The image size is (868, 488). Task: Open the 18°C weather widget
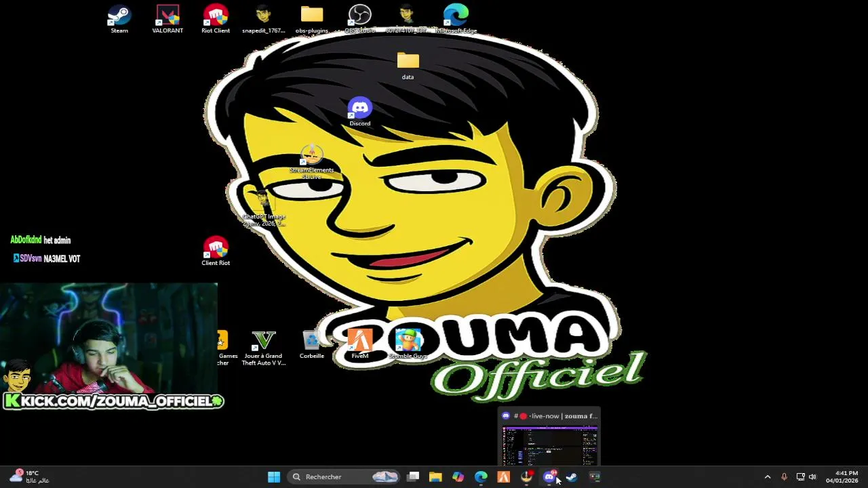coord(28,477)
